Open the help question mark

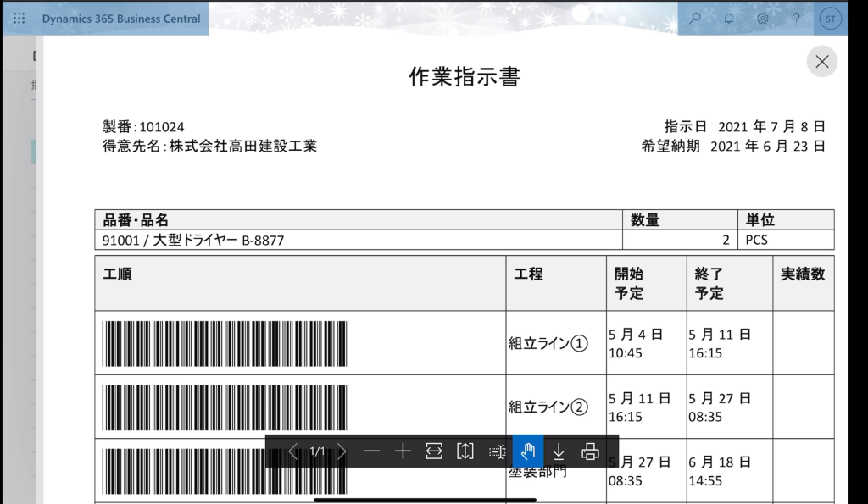[796, 19]
